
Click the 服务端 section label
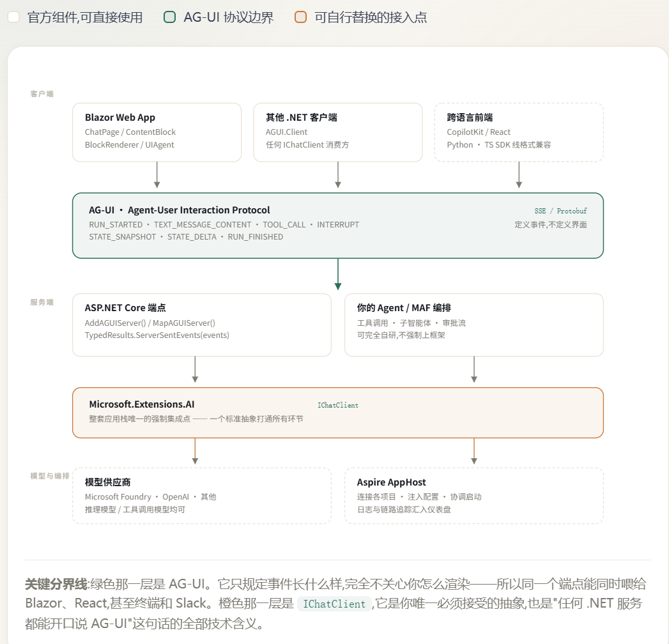point(42,302)
